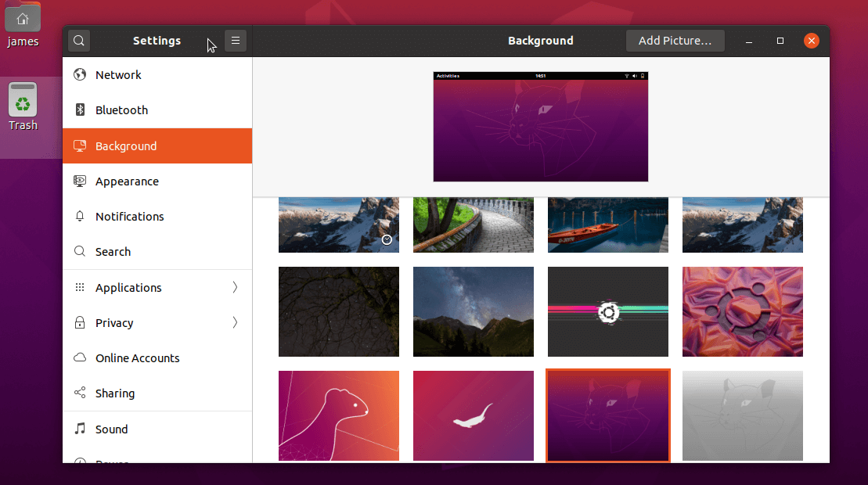Click the Applications grid icon

coord(80,287)
